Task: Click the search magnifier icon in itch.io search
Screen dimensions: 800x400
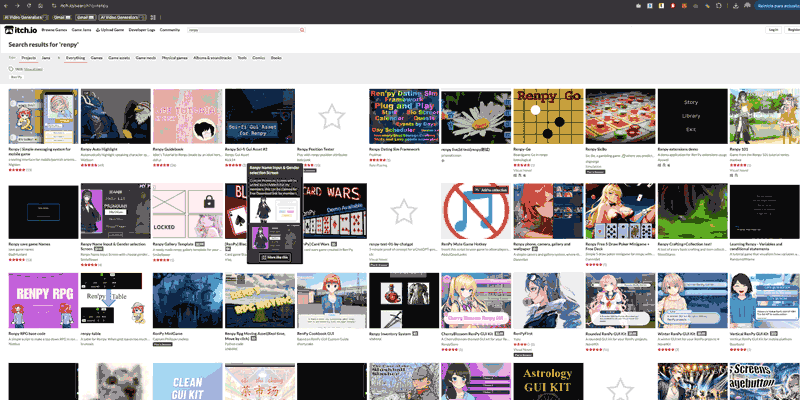Action: [x=302, y=30]
